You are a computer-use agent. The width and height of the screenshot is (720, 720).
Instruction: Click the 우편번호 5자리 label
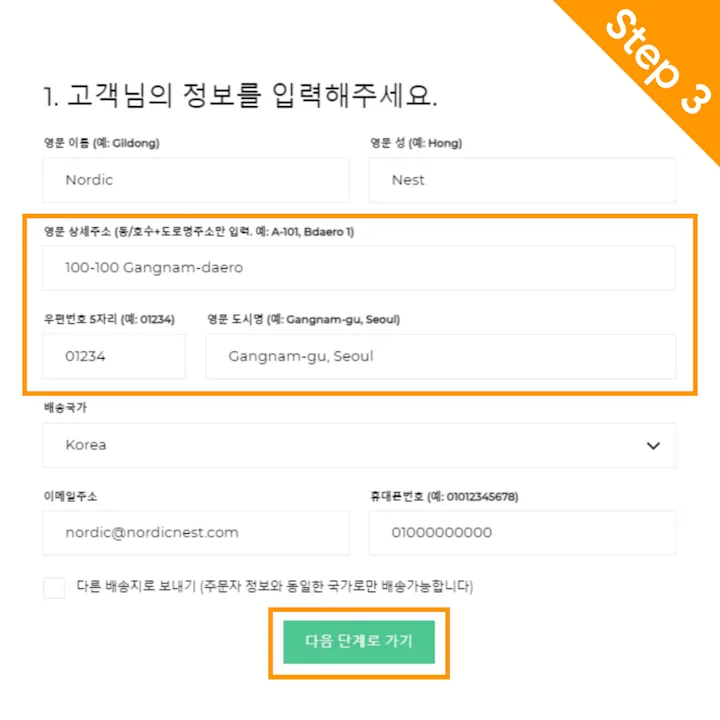109,320
